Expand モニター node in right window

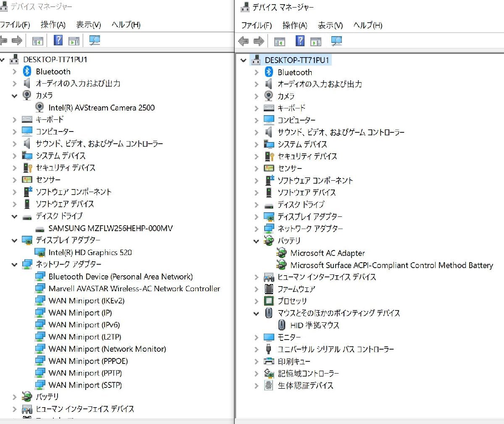257,337
